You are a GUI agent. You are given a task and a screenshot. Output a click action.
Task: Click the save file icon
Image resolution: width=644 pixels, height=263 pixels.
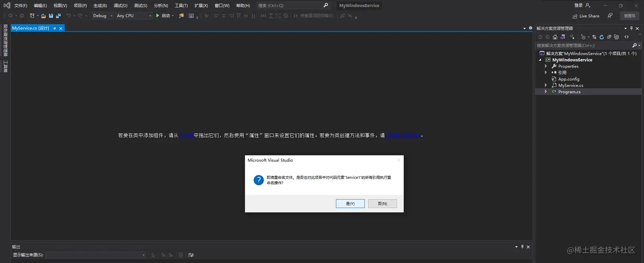click(x=51, y=16)
